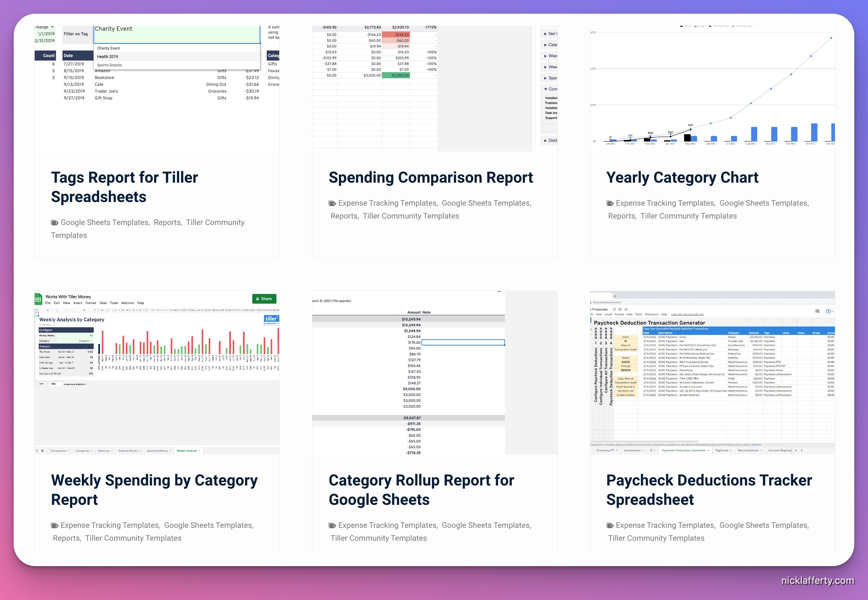Click the green Share button in thumbnail

tap(264, 299)
